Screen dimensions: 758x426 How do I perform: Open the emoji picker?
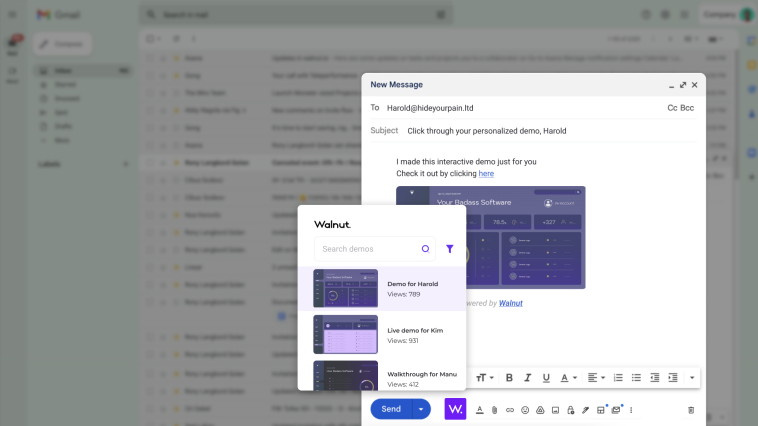[525, 410]
